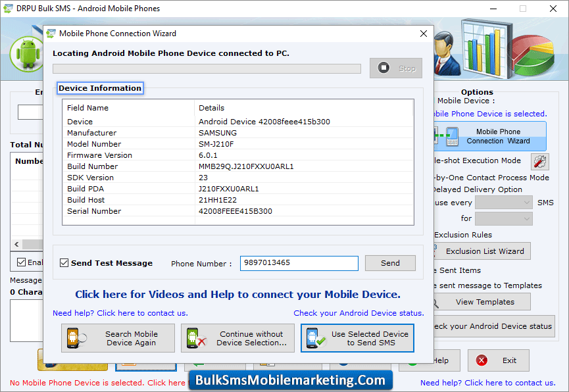The height and width of the screenshot is (392, 569).
Task: Click the left scroll arrow in numbers list
Action: [x=16, y=244]
